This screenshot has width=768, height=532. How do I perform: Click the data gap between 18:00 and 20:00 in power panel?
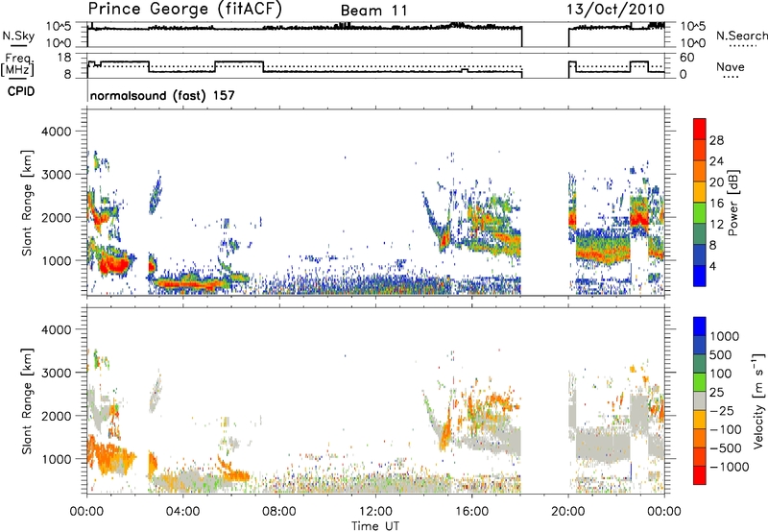[544, 203]
